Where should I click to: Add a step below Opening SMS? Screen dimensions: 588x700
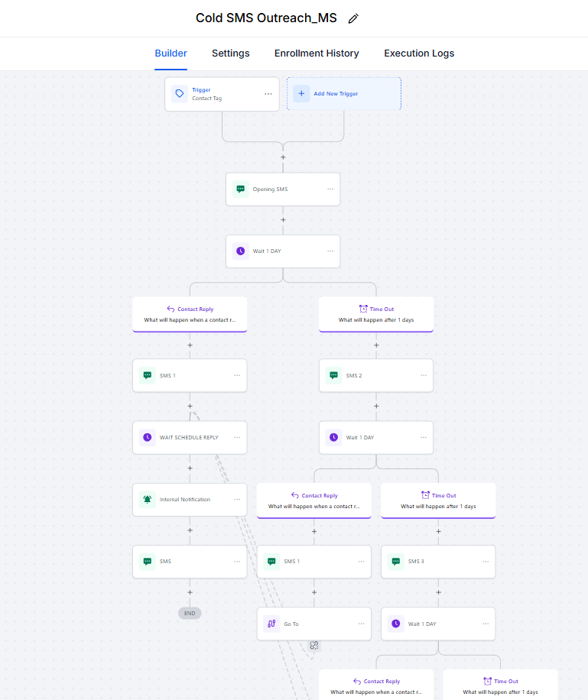283,220
